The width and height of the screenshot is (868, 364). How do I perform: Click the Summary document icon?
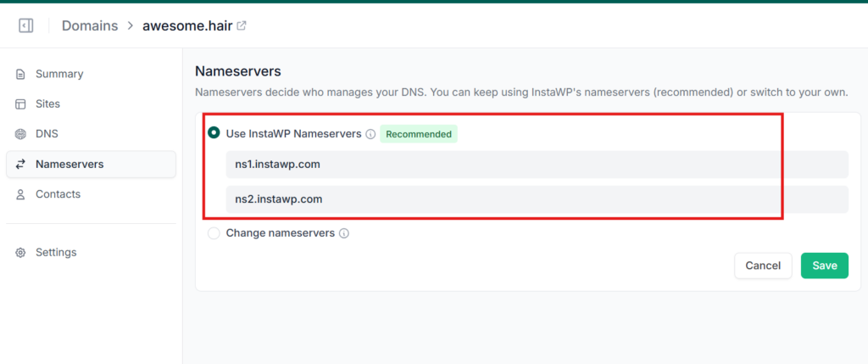click(20, 74)
